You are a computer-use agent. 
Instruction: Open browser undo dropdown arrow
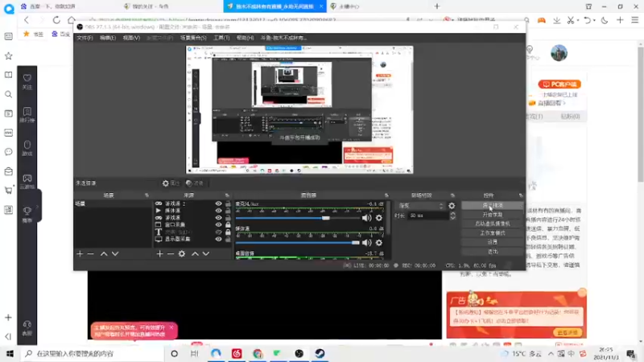[x=594, y=21]
